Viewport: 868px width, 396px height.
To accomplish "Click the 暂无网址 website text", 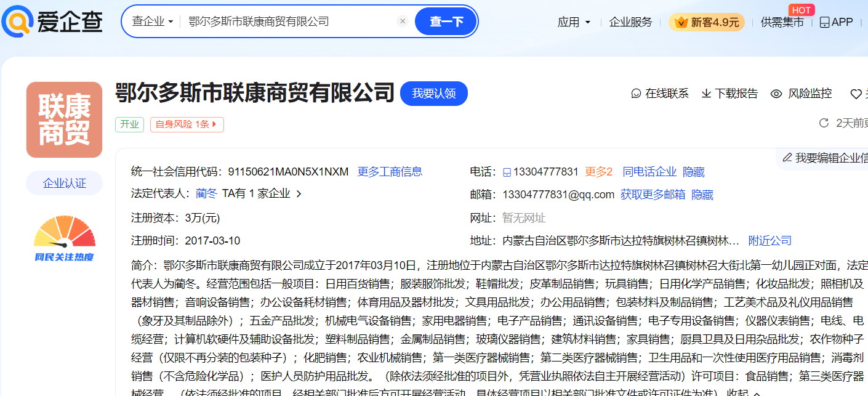I will click(x=524, y=218).
